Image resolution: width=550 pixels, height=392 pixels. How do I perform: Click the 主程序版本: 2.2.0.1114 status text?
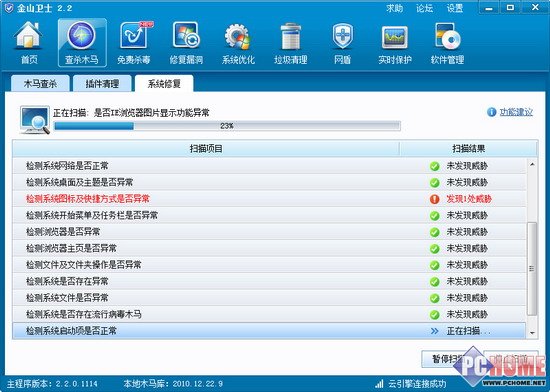52,384
